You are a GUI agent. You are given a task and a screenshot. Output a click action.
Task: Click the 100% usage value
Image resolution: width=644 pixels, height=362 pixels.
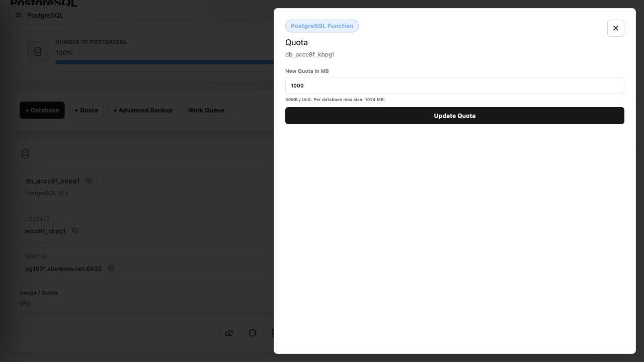point(64,53)
